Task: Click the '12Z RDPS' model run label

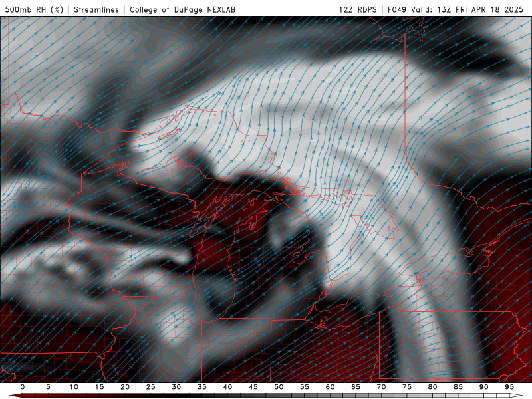Action: (x=358, y=9)
